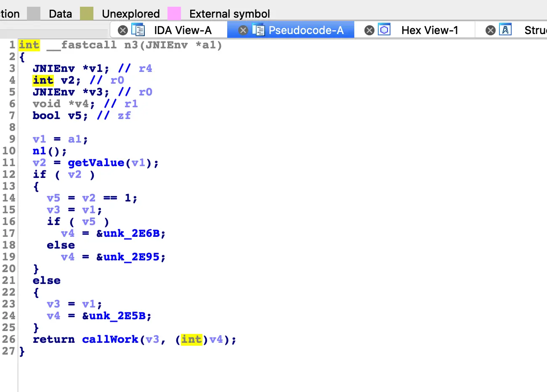Click the External symbol legend label
This screenshot has height=392, width=547.
pyautogui.click(x=230, y=14)
